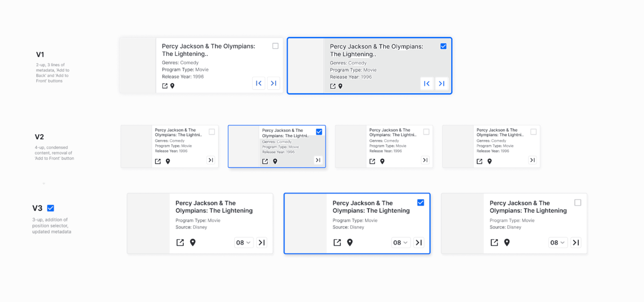Click thumbnail placeholder of first V3 card
This screenshot has width=644, height=302.
(x=148, y=223)
